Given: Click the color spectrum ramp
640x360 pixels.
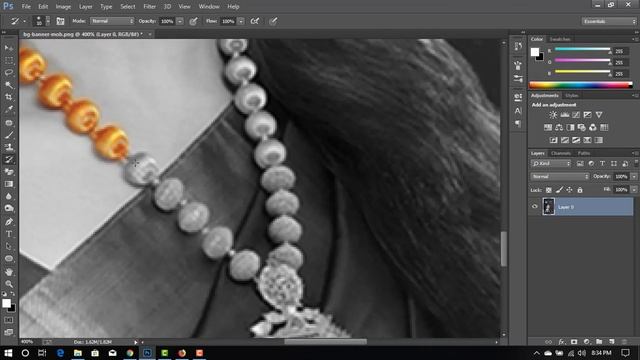Looking at the screenshot, I should [580, 85].
